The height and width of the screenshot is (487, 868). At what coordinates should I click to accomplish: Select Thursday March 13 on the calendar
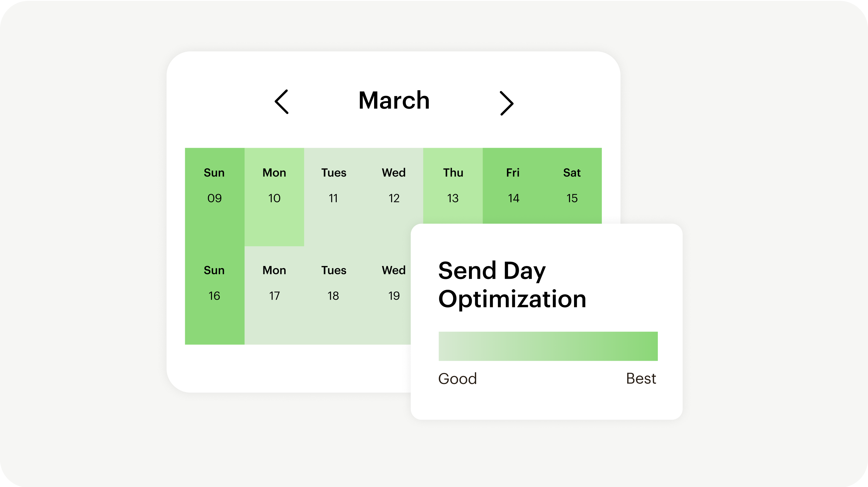click(453, 198)
